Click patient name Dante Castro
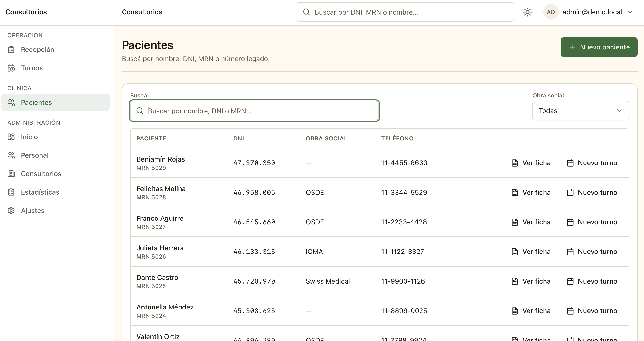 pyautogui.click(x=157, y=277)
